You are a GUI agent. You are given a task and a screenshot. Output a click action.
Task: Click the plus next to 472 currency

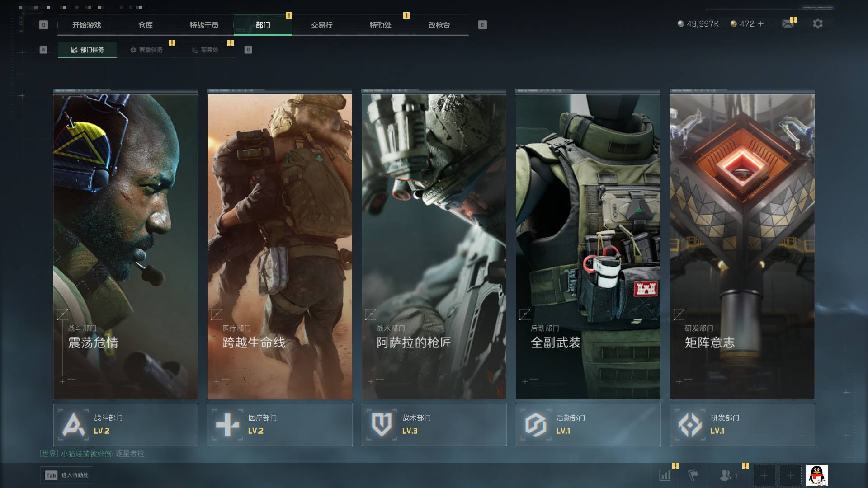[x=761, y=23]
